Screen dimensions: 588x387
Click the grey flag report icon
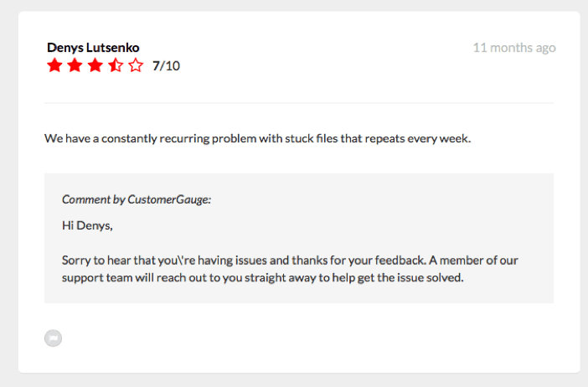click(x=54, y=338)
